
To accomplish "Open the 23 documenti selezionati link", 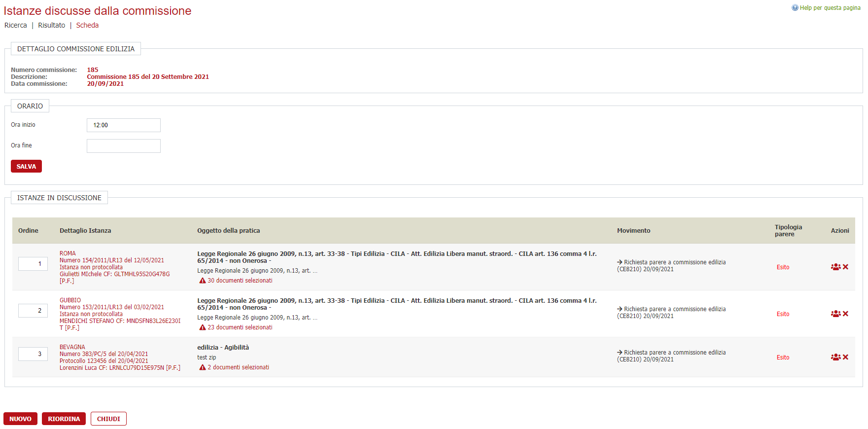I will click(x=240, y=327).
